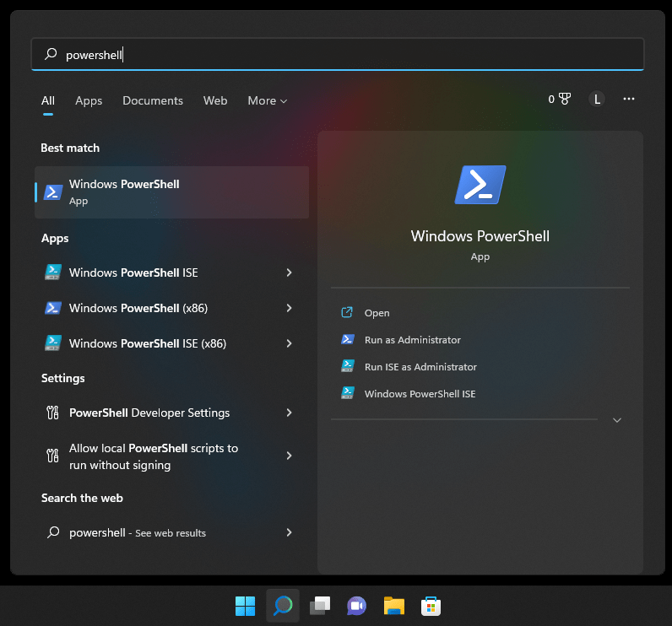Open the More filter dropdown
The height and width of the screenshot is (626, 672).
click(267, 100)
